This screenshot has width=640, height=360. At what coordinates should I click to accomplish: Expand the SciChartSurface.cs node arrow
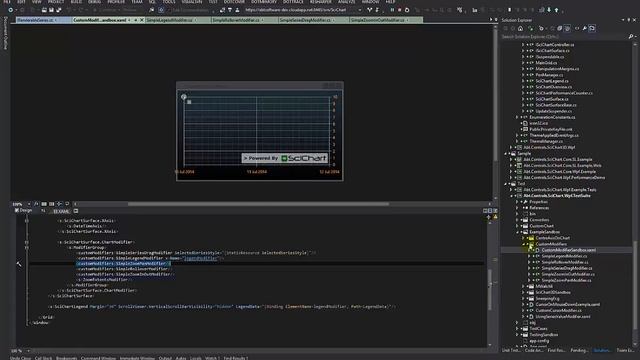click(523, 99)
